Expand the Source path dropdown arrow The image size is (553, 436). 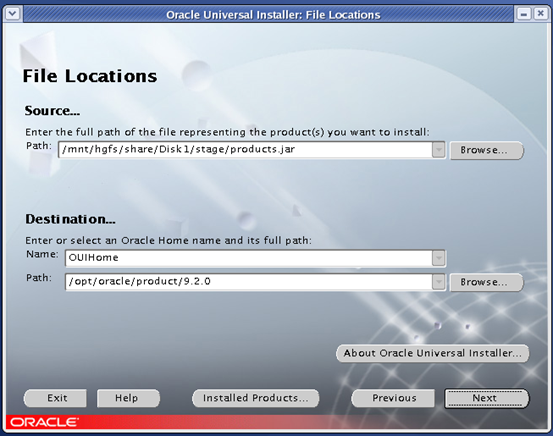click(438, 150)
